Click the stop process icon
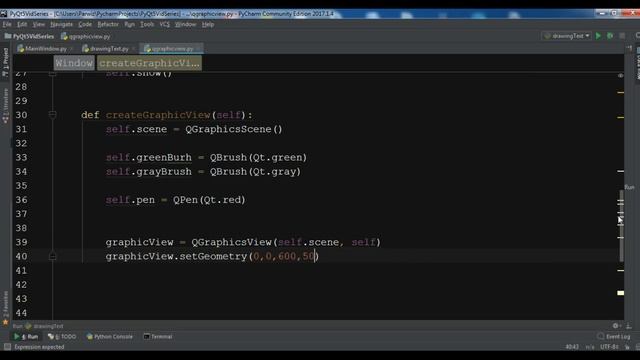 622,36
